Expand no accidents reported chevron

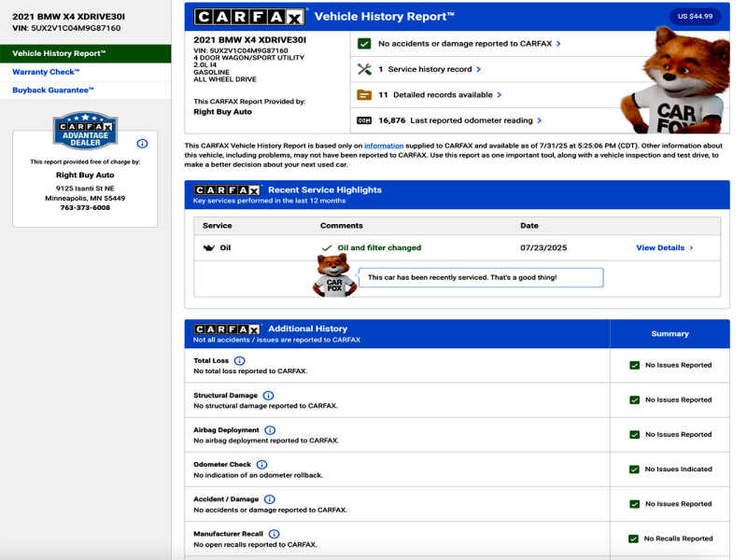pos(558,44)
